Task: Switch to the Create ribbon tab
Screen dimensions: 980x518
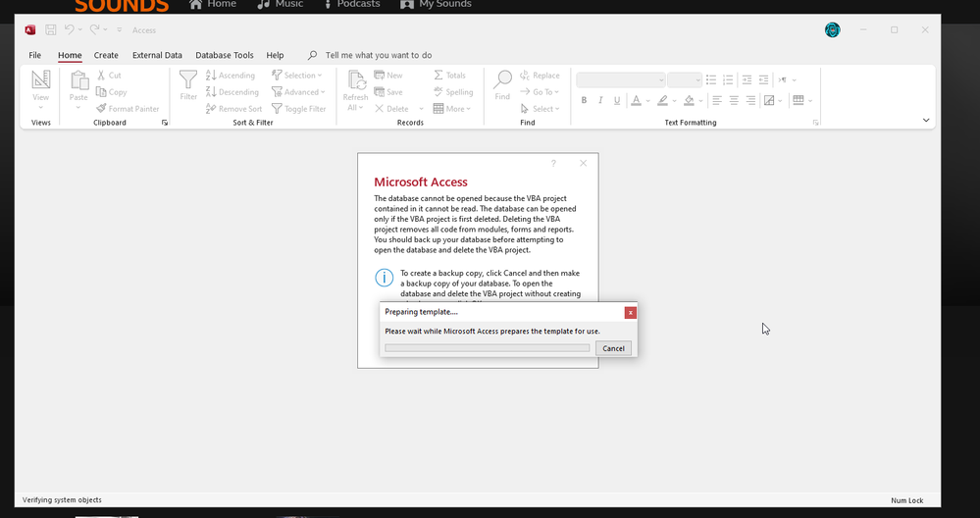Action: [x=106, y=55]
